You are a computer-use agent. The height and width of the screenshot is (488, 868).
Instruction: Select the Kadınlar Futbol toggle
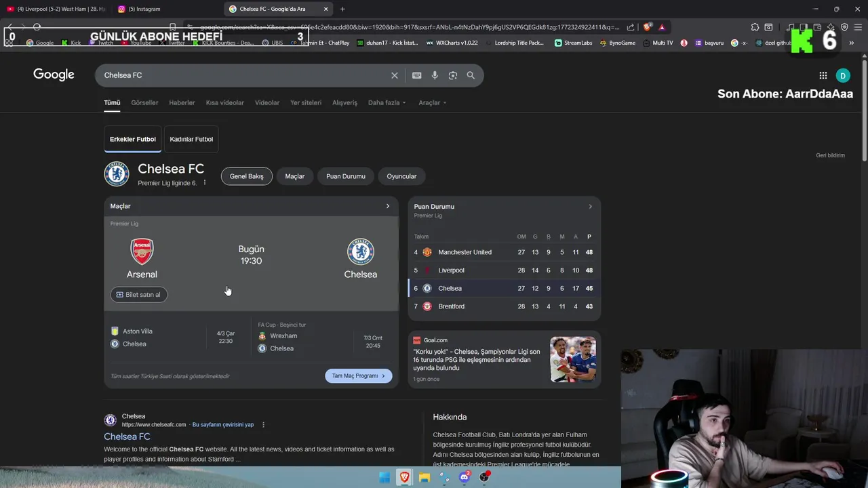tap(191, 139)
